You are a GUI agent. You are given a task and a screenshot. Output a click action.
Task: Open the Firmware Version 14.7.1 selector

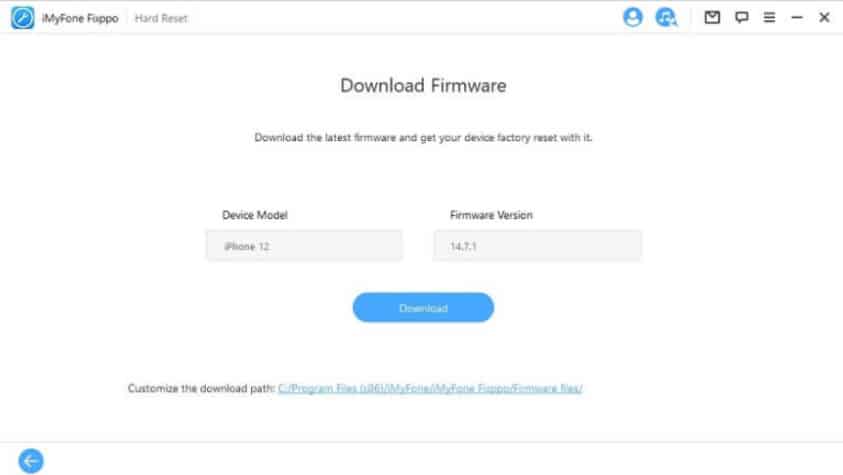[537, 246]
